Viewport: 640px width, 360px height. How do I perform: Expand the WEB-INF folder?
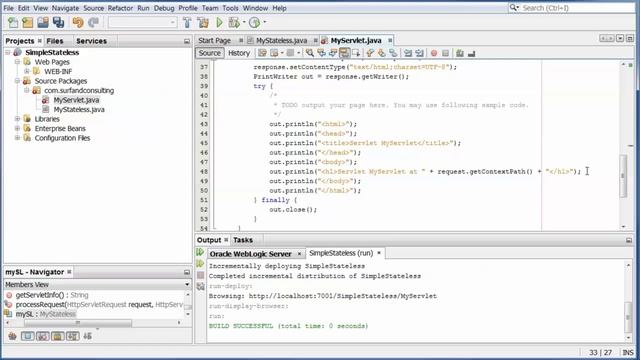[x=27, y=71]
